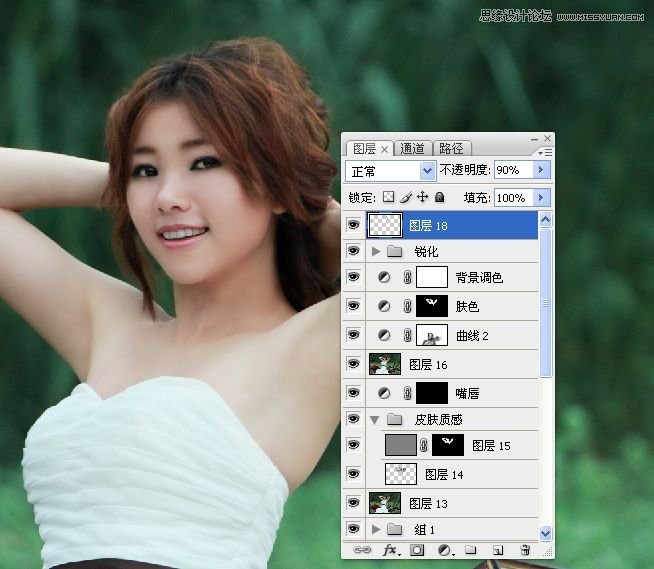
Task: Create new fill or adjustment layer
Action: pos(445,550)
